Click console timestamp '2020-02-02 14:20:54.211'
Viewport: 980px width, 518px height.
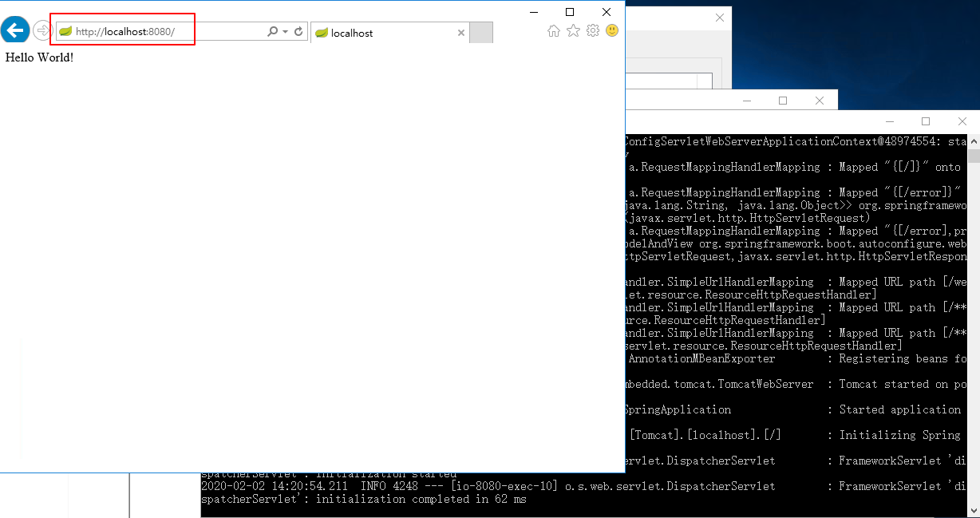274,486
